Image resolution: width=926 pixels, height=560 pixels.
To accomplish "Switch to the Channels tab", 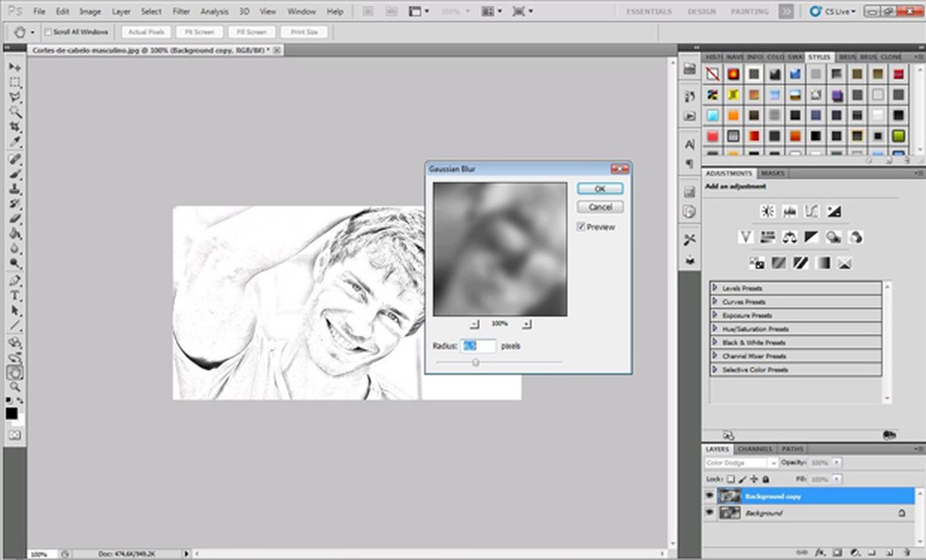I will click(x=754, y=449).
